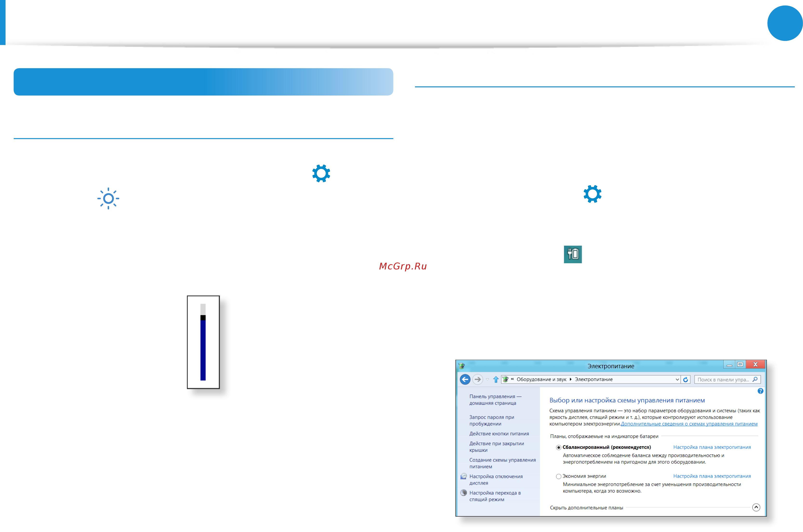Select the Сбалансированный power plan
This screenshot has height=532, width=803.
(x=558, y=448)
